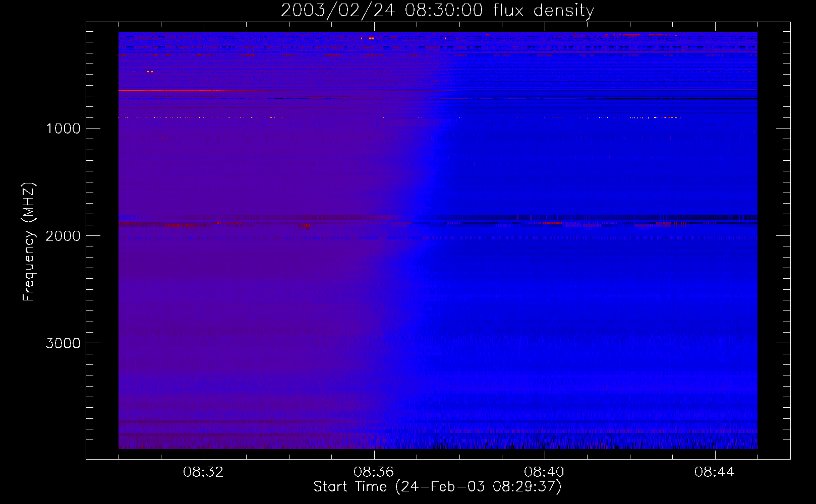Click the 08:40 time tick label
The image size is (816, 504).
tap(544, 472)
